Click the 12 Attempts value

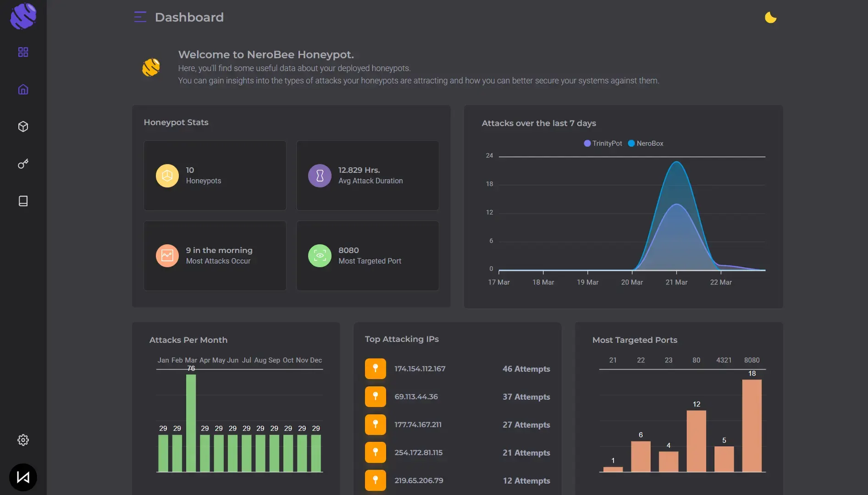[x=526, y=481]
